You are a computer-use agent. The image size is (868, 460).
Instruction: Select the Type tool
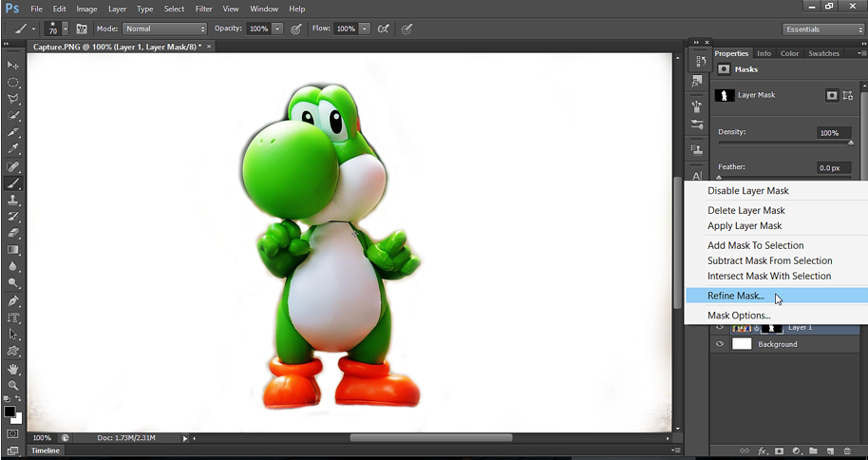(12, 317)
